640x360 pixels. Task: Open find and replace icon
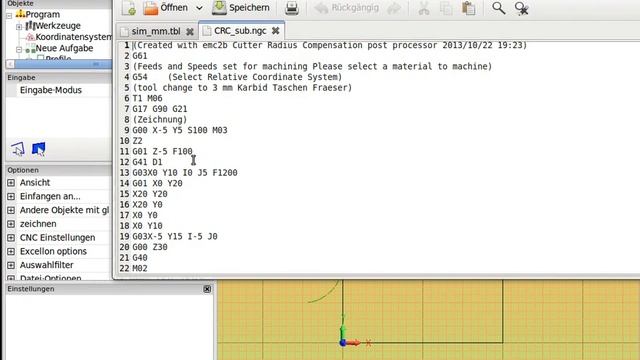[x=521, y=9]
